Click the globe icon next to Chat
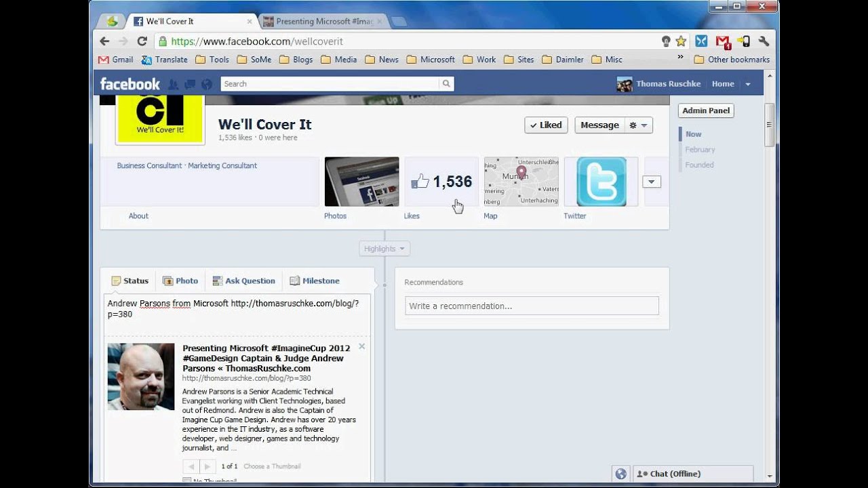Viewport: 868px width, 488px height. click(620, 474)
